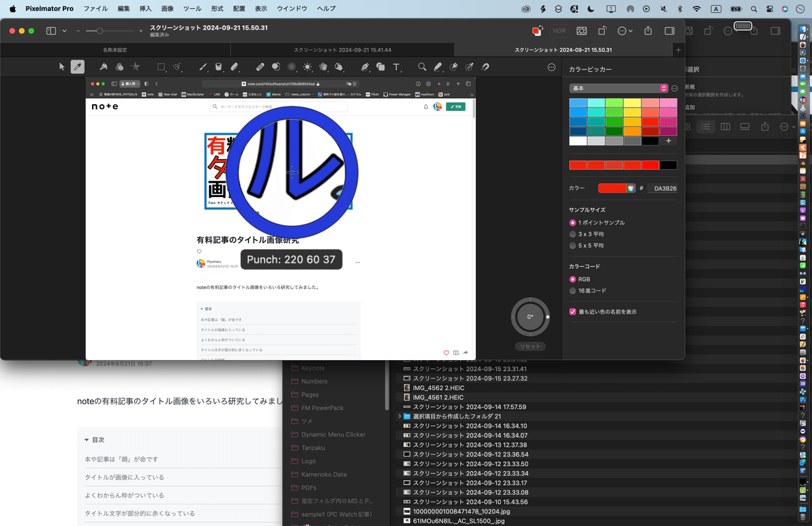Click the green 投稿 button on note page
This screenshot has width=812, height=526.
click(455, 107)
